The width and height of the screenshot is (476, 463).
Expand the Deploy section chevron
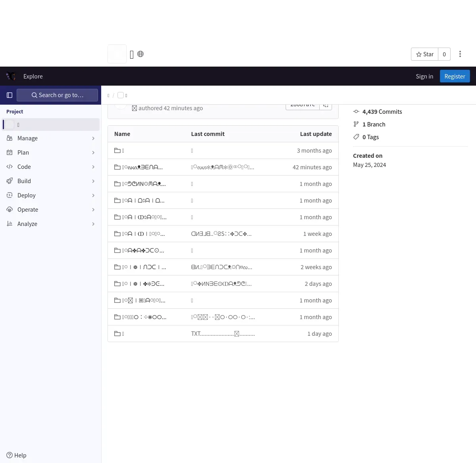tap(93, 195)
